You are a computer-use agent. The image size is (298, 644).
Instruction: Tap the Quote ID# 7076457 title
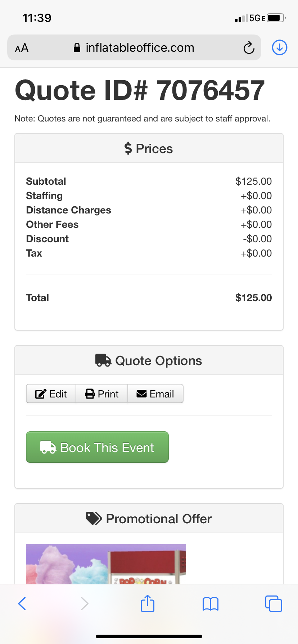tap(140, 90)
